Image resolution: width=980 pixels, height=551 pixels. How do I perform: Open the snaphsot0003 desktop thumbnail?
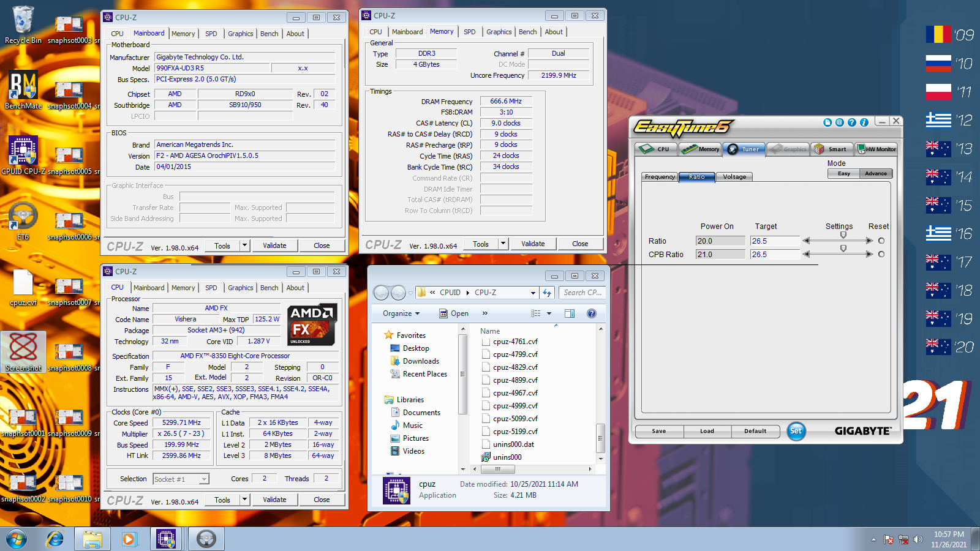point(69,29)
